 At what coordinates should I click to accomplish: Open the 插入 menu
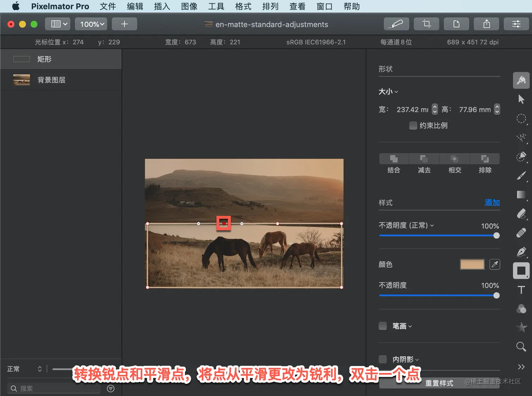click(162, 6)
